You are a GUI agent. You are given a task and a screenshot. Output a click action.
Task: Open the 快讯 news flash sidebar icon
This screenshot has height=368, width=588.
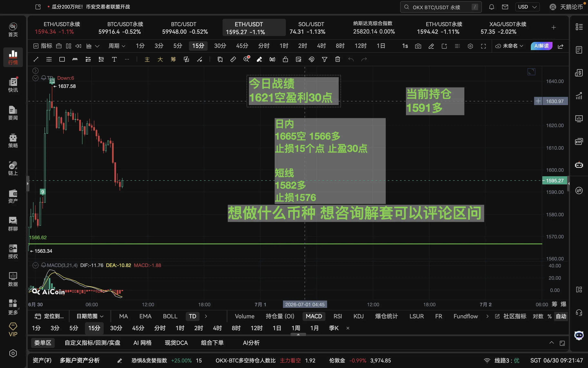[13, 85]
